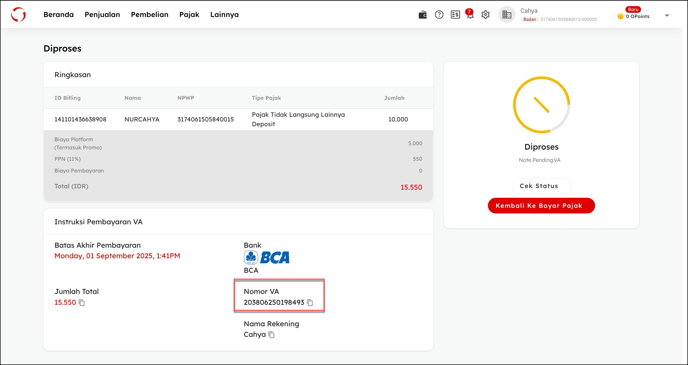Click the Note.Pending.VA text
This screenshot has width=688, height=365.
[539, 160]
